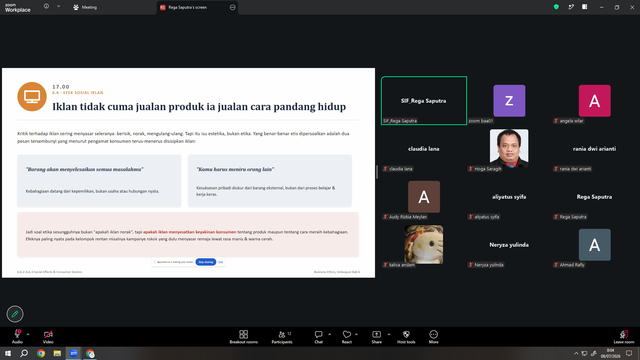Select aliyatus syifa participant tile
Image resolution: width=640 pixels, height=360 pixels.
pos(509,197)
